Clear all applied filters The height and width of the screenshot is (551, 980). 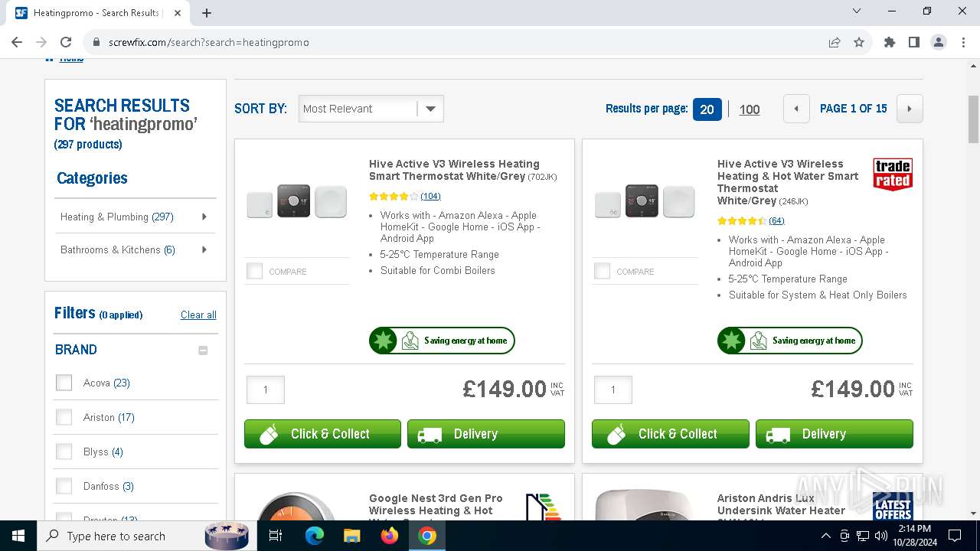tap(198, 315)
